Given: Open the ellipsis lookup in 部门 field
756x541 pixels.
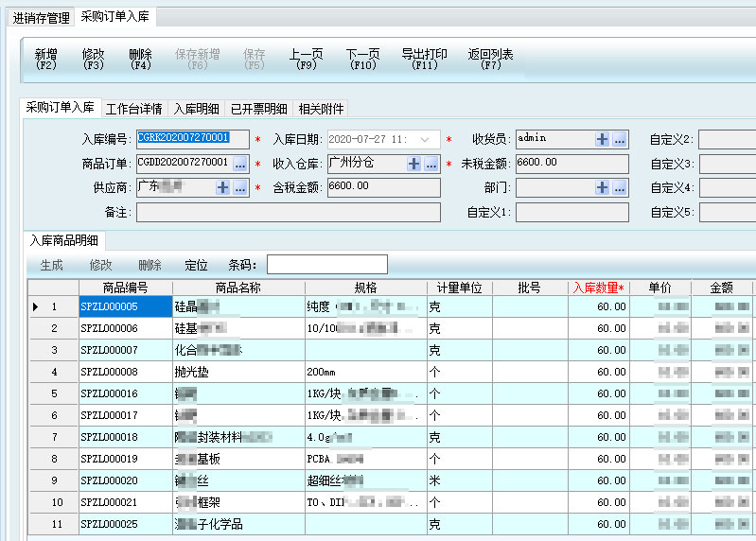Looking at the screenshot, I should click(620, 187).
